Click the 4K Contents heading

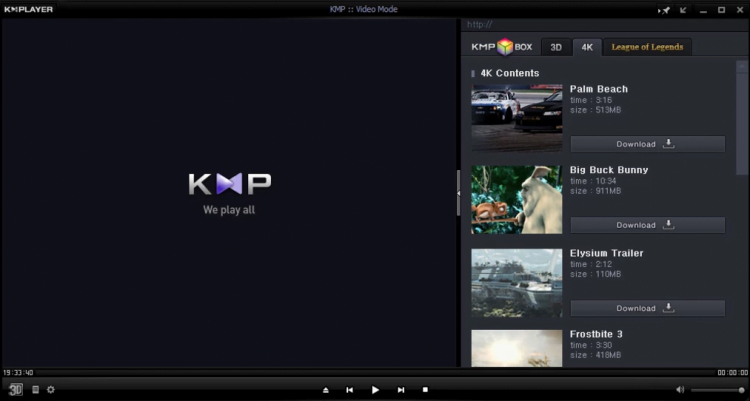pyautogui.click(x=510, y=73)
